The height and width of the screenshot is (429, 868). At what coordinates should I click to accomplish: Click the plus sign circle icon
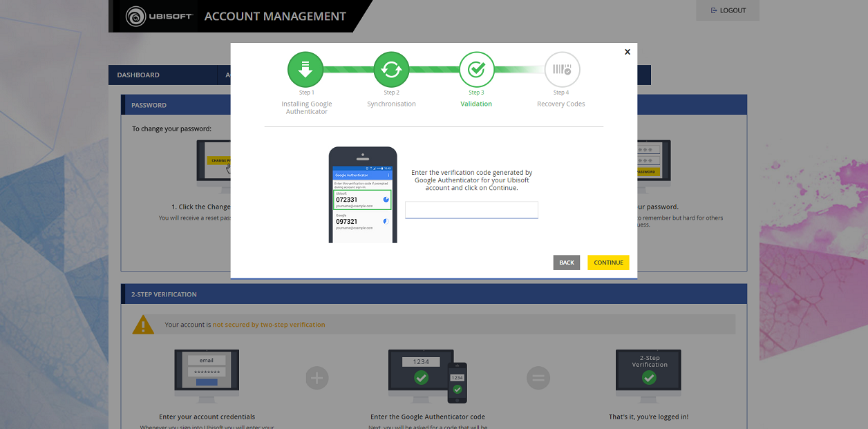coord(317,378)
